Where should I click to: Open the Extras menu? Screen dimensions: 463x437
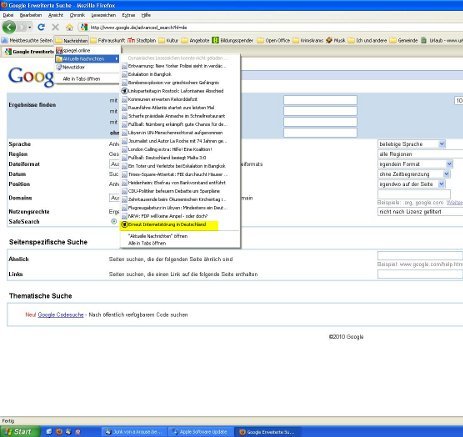point(128,15)
